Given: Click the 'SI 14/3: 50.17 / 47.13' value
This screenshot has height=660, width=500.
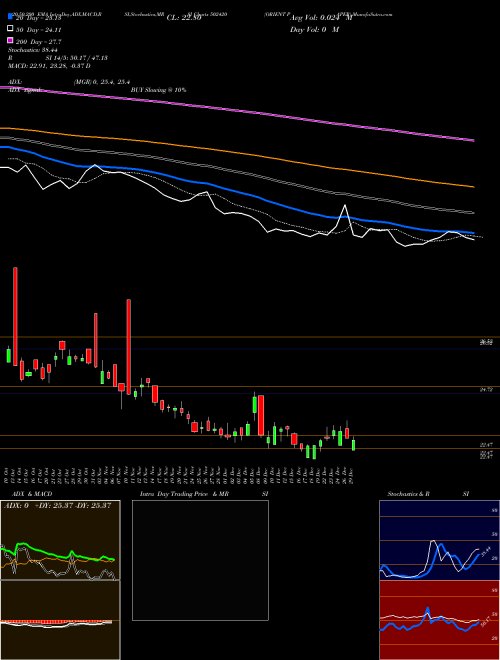Looking at the screenshot, I should [77, 58].
